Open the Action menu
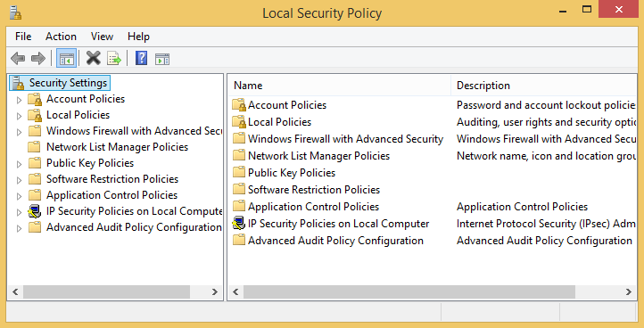The width and height of the screenshot is (644, 328). [61, 37]
